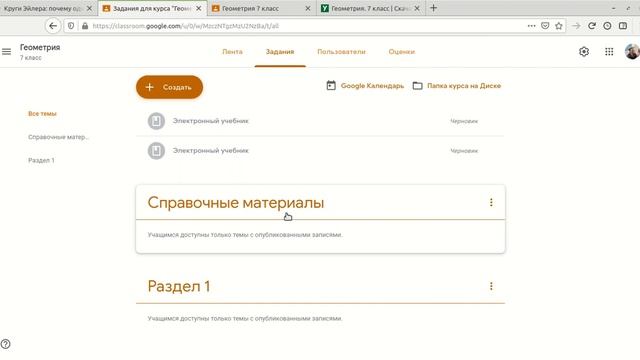Screen dimensions: 640x360
Task: Filter by Справочные матер... topic
Action: pyautogui.click(x=58, y=137)
